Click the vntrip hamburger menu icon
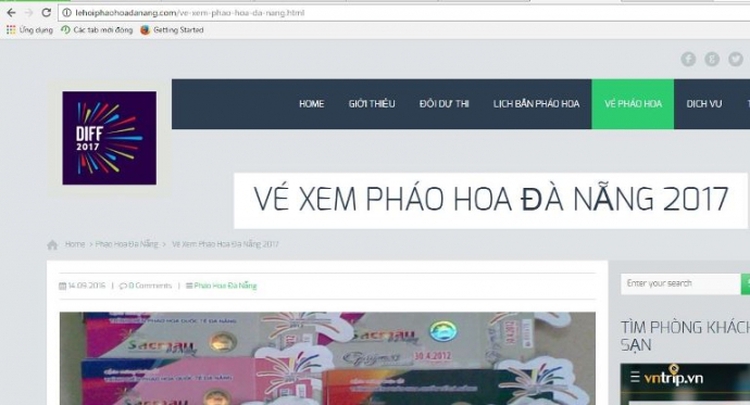The image size is (750, 405). tap(635, 377)
